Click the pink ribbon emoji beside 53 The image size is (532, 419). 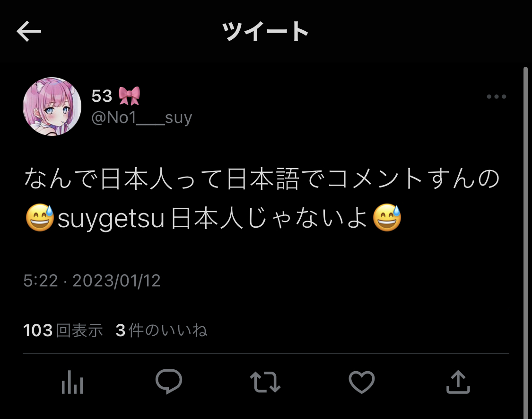129,96
